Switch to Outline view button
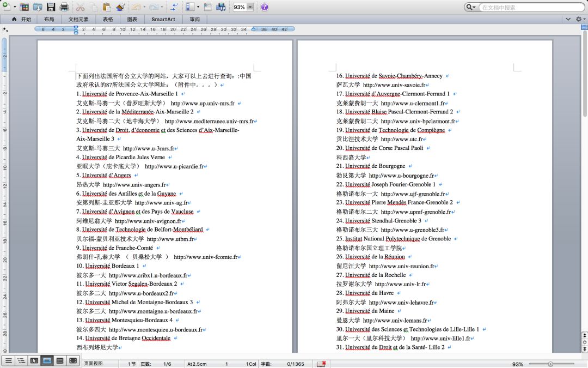The width and height of the screenshot is (588, 368). click(21, 361)
